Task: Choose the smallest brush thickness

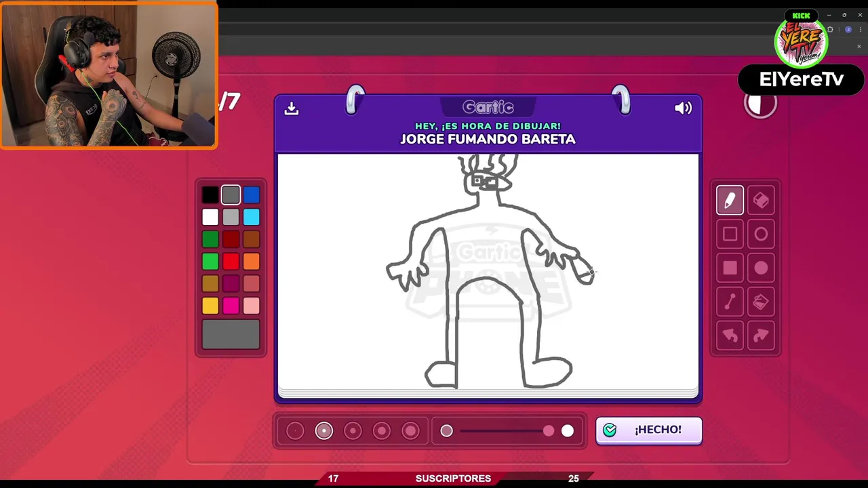Action: (x=295, y=431)
